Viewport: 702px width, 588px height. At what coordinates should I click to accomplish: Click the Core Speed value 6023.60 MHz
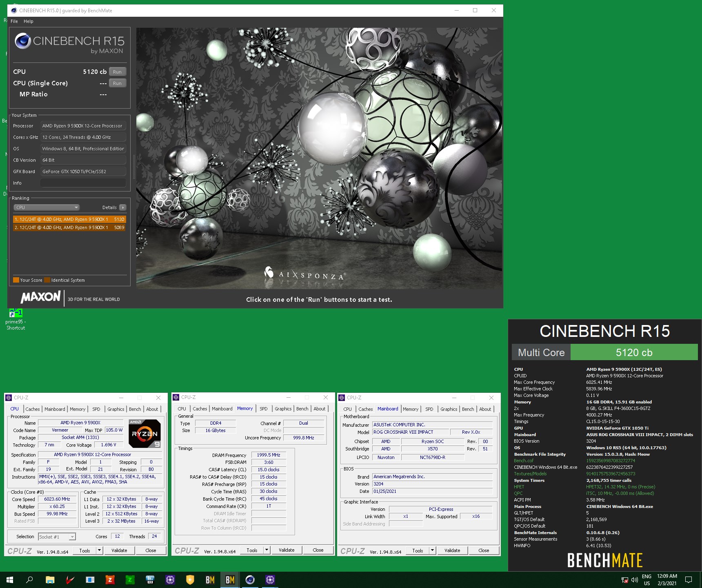[57, 499]
